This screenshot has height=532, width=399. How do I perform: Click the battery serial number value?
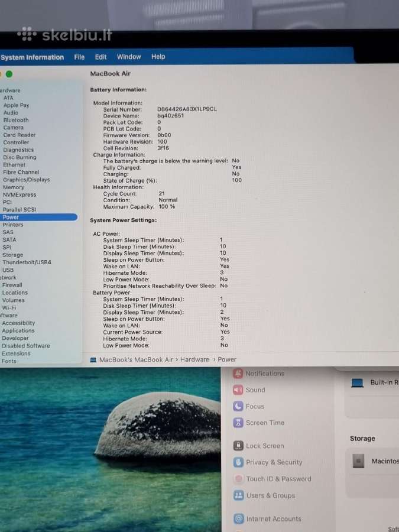click(x=187, y=109)
